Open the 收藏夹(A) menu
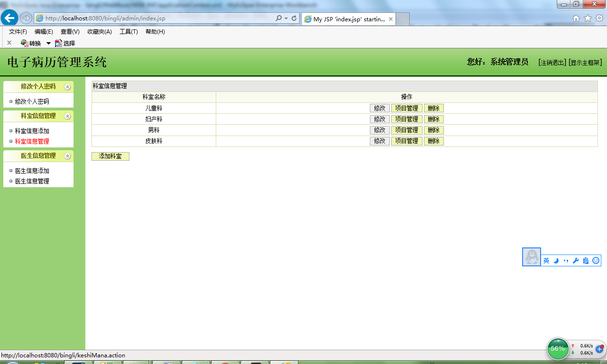This screenshot has height=364, width=607. click(x=100, y=32)
